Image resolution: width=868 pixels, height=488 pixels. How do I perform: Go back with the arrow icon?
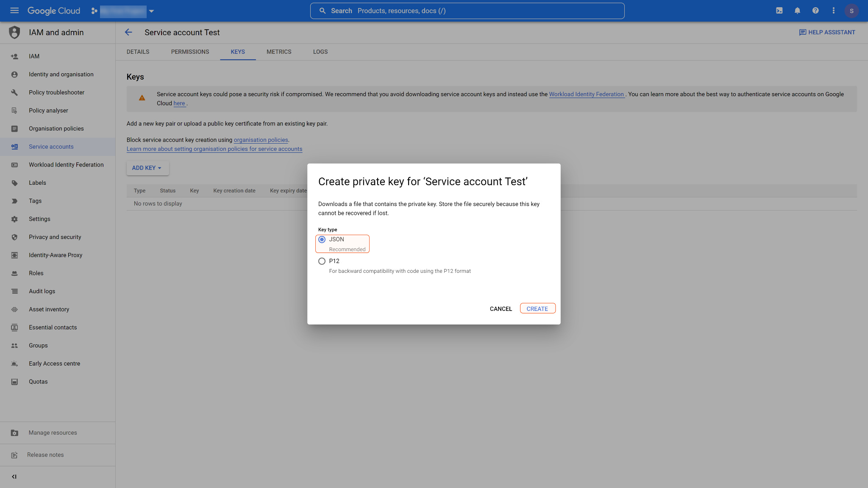128,32
